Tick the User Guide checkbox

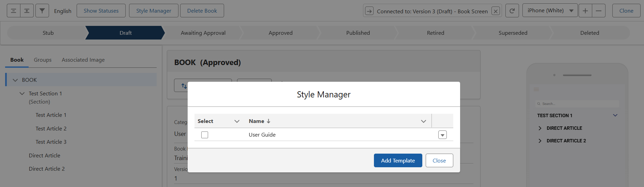pos(205,135)
